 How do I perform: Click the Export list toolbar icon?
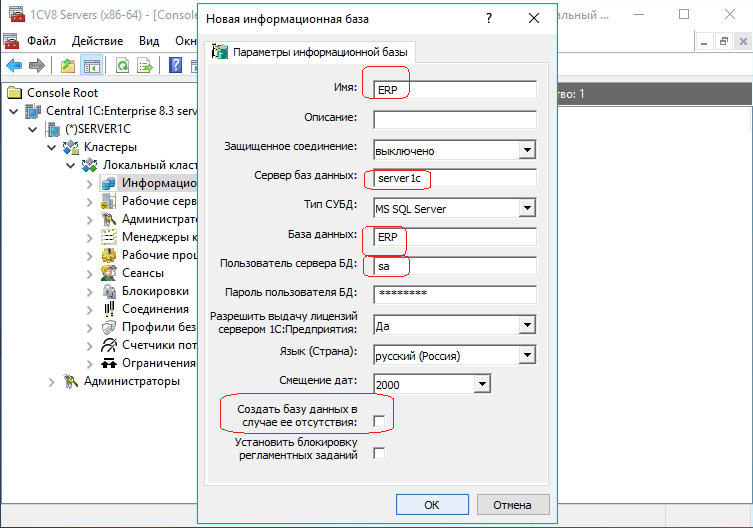coord(145,65)
